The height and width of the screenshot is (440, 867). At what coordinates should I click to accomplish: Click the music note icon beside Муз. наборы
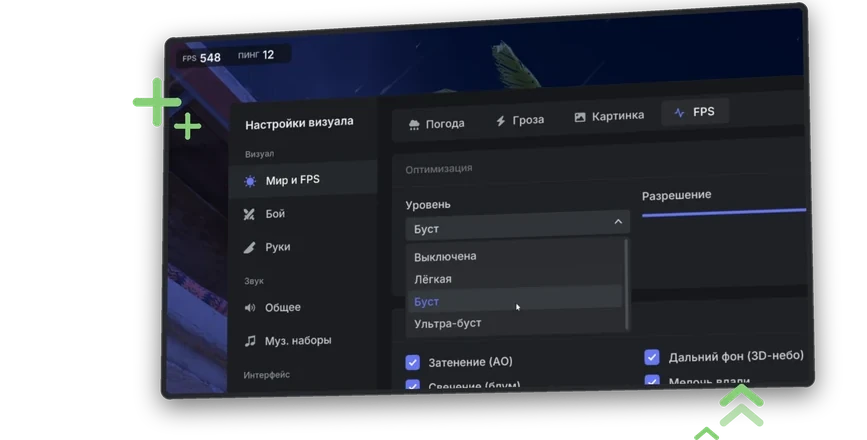[x=250, y=341]
